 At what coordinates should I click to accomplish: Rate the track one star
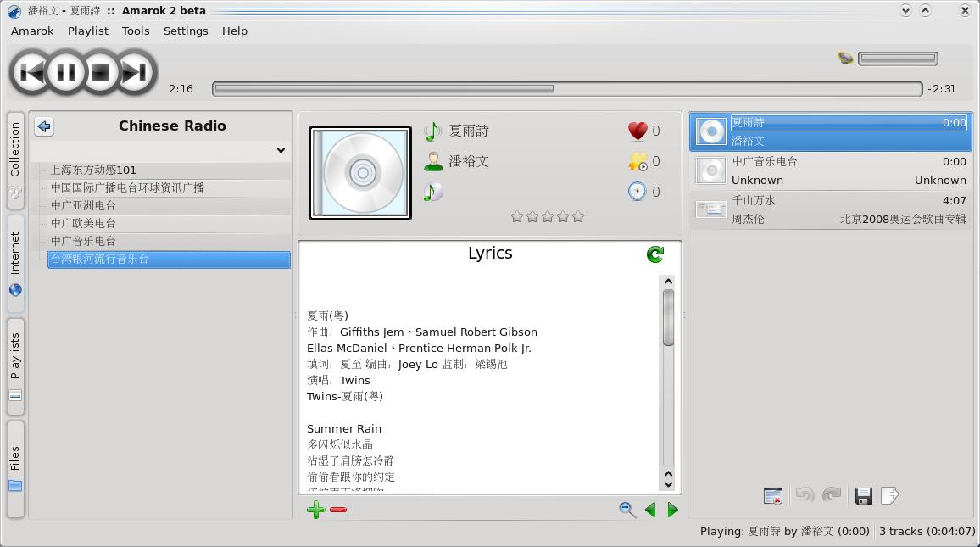(x=517, y=217)
